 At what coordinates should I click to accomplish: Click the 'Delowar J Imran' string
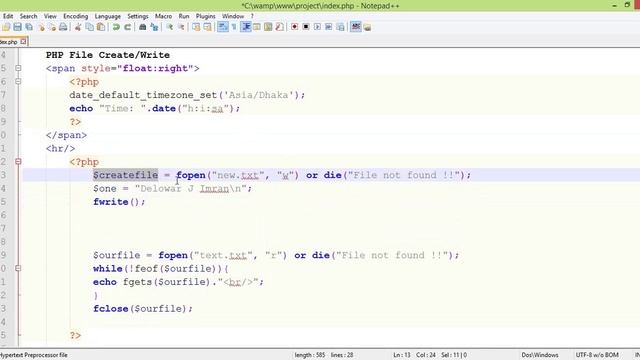click(x=185, y=189)
